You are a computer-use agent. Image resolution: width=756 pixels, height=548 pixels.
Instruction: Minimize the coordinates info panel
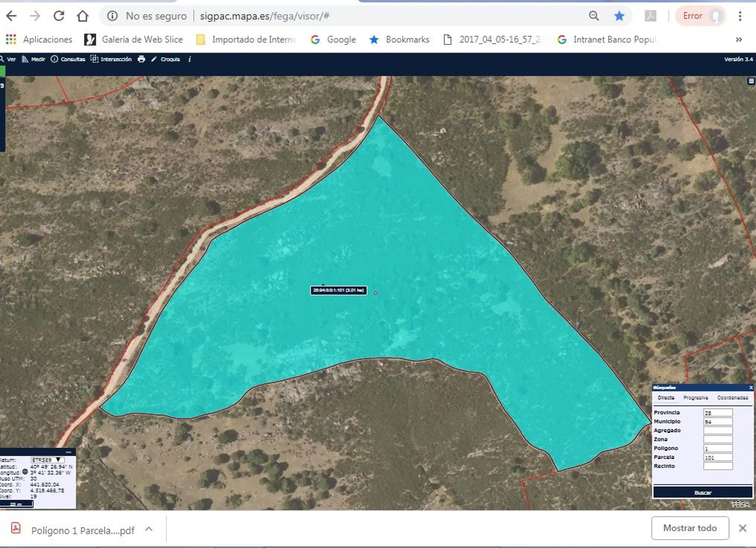coord(69,452)
